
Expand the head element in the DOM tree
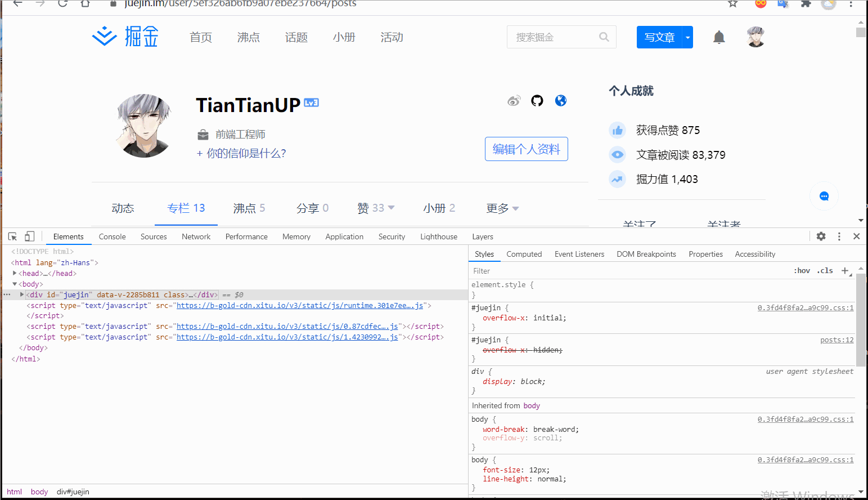tap(15, 273)
